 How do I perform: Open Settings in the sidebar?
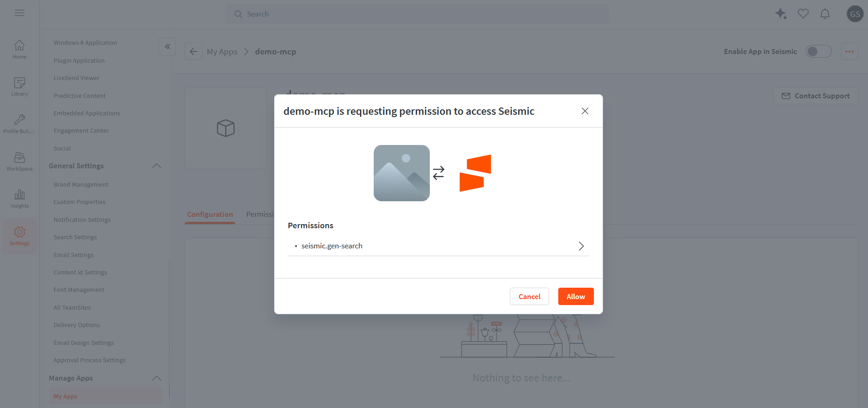20,236
